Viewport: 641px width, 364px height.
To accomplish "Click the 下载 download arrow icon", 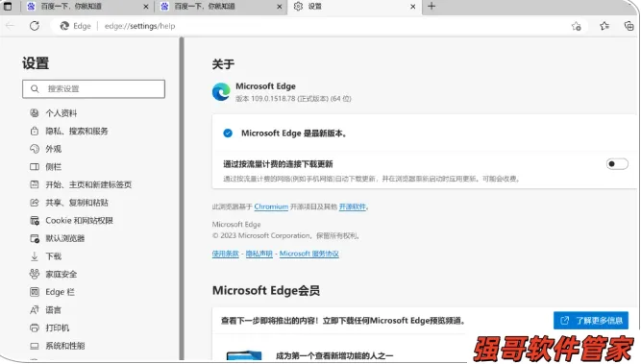I will [x=35, y=256].
